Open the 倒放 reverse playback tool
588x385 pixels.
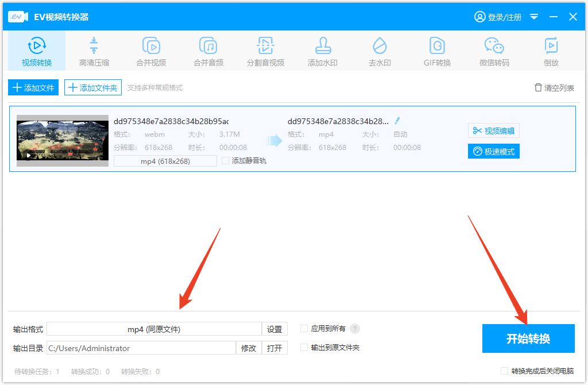pos(551,51)
